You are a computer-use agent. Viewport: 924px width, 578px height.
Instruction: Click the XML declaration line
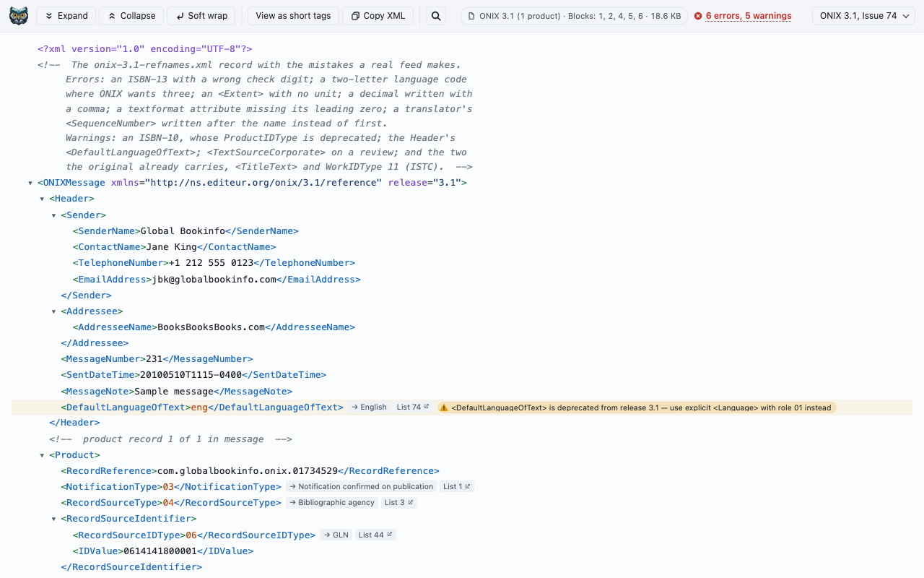[x=145, y=49]
